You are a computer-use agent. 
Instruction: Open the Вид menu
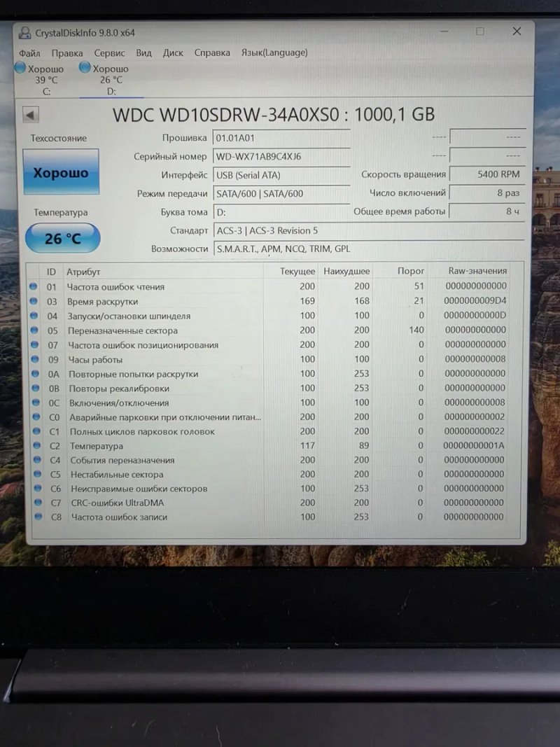coord(143,53)
